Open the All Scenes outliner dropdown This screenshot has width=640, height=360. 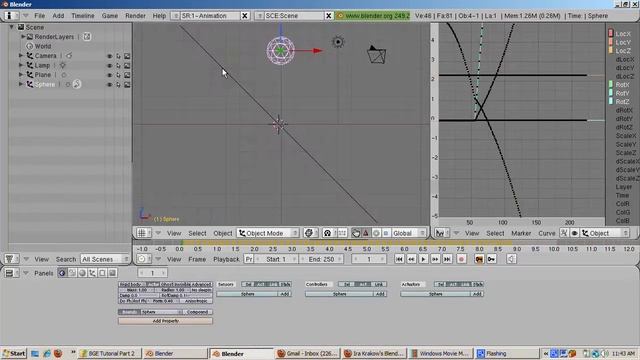(104, 259)
